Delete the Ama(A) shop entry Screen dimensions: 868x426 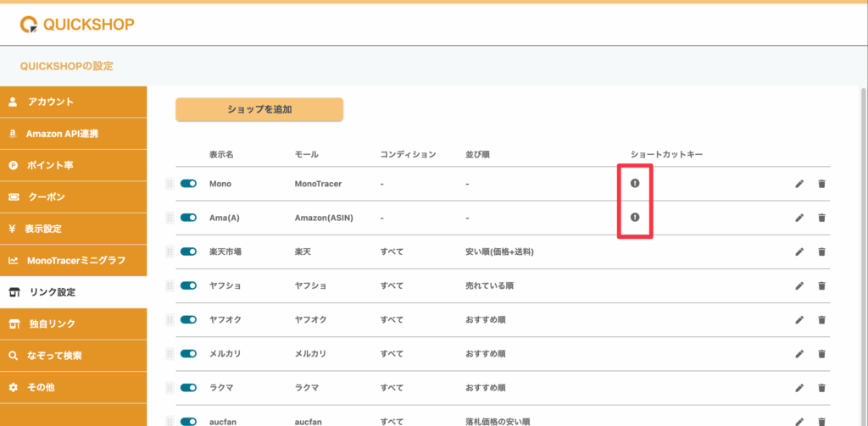point(821,218)
